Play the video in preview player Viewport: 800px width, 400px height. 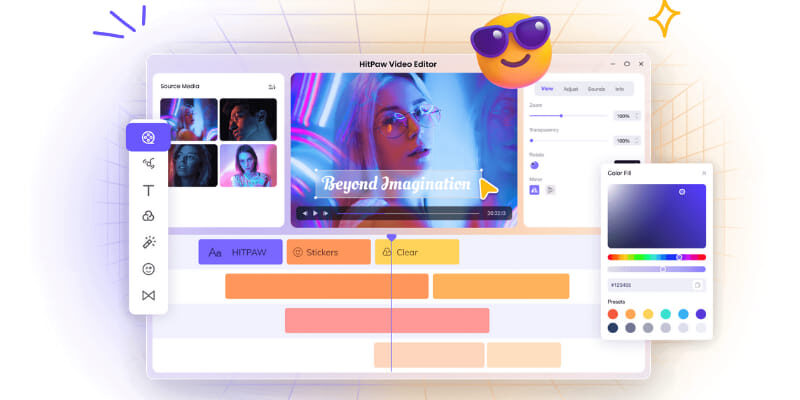coord(315,213)
